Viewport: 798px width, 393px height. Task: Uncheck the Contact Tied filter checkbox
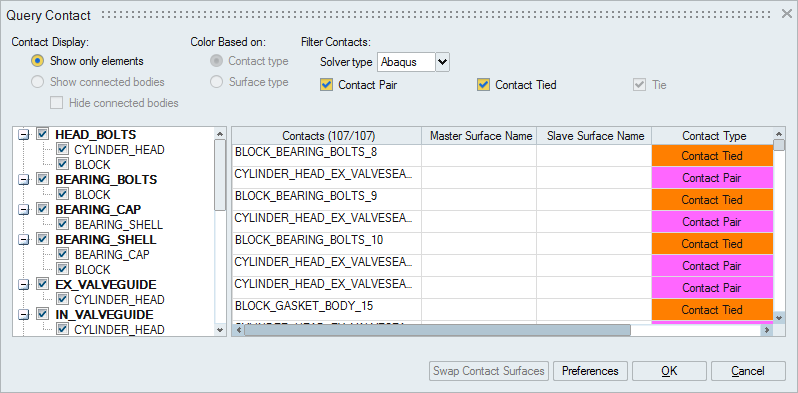(x=483, y=85)
